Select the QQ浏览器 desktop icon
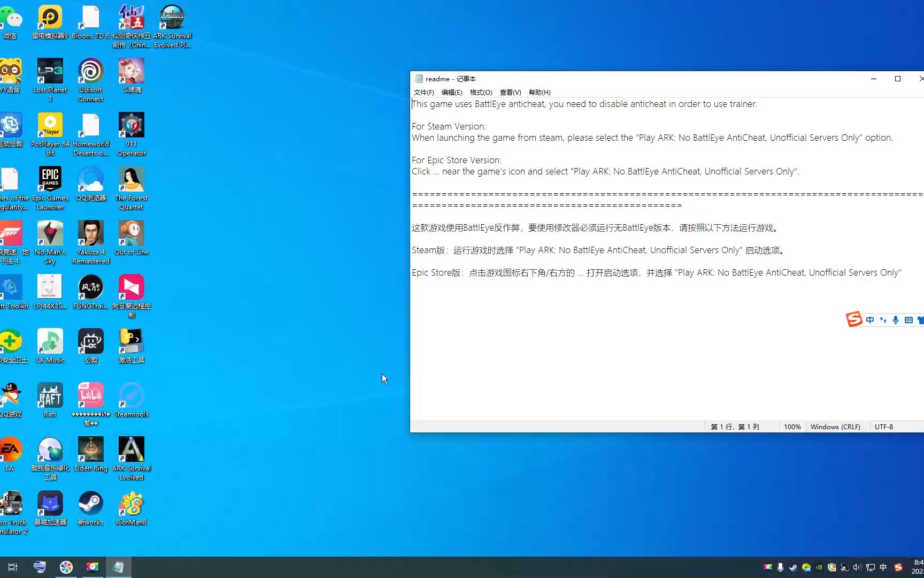 point(90,184)
